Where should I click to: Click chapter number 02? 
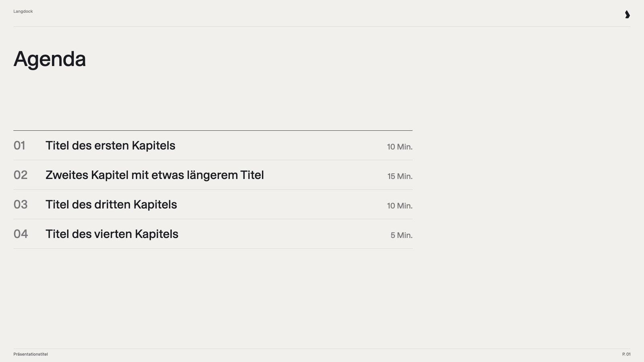21,175
